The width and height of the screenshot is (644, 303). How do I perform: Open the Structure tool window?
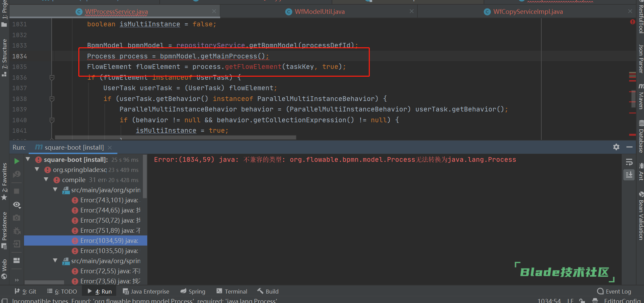tap(4, 57)
